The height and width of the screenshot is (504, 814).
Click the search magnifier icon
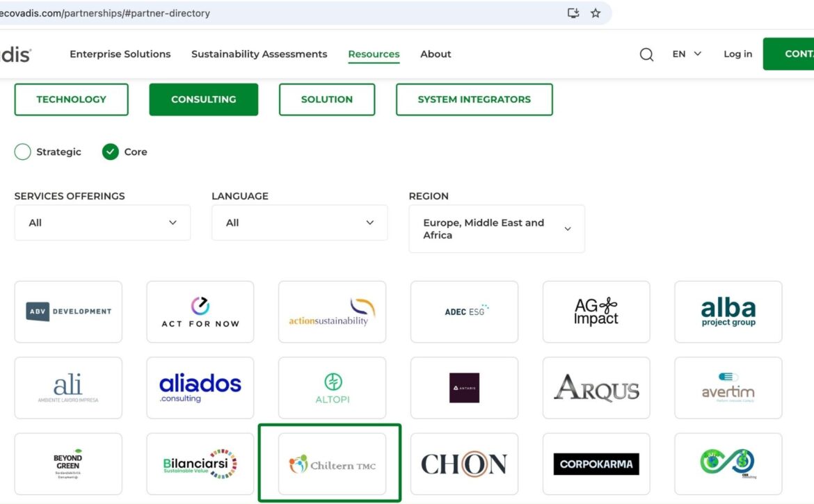click(646, 54)
